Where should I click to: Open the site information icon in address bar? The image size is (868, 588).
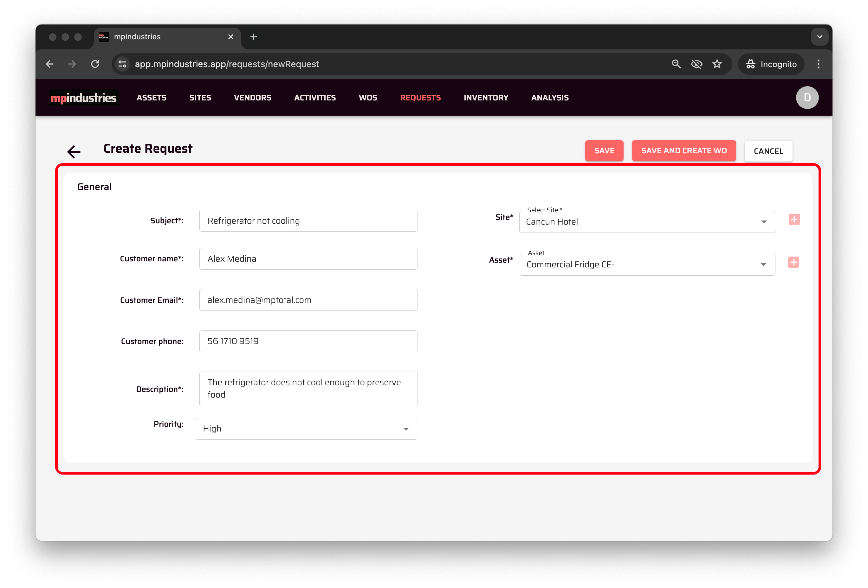coord(122,64)
